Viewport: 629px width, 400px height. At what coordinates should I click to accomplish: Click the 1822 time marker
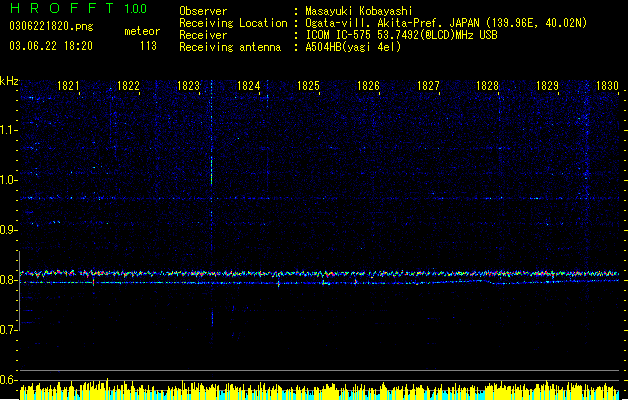tap(128, 86)
